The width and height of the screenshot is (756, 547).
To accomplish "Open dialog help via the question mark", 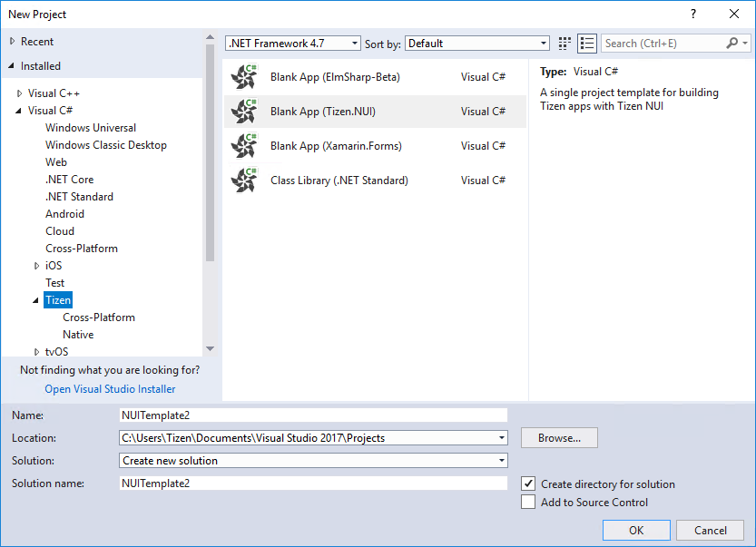I will (692, 14).
